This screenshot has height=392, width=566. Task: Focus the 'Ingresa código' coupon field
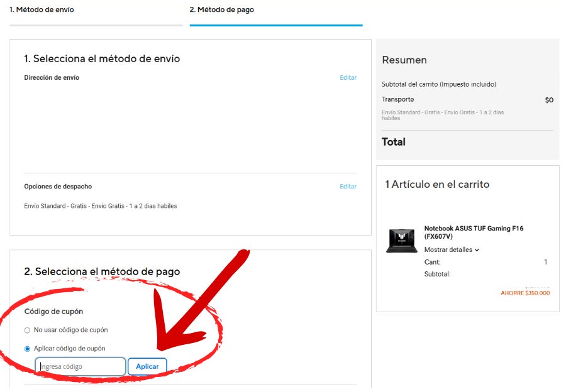click(80, 366)
